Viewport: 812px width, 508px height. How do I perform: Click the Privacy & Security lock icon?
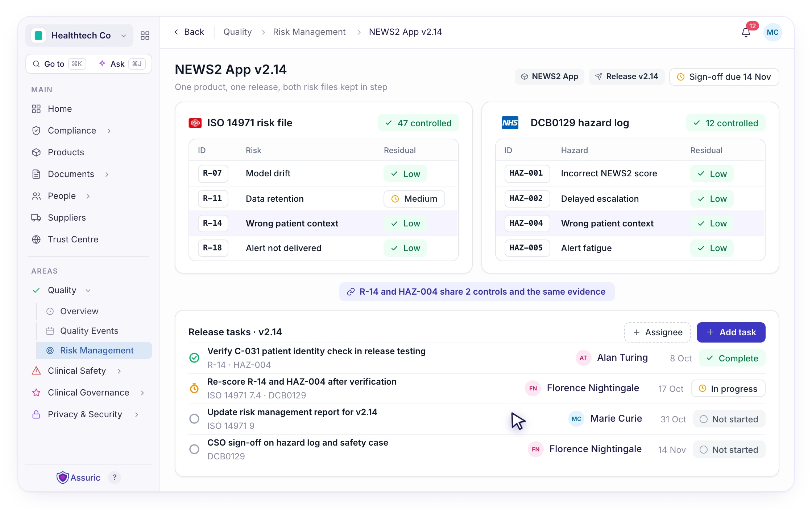36,414
